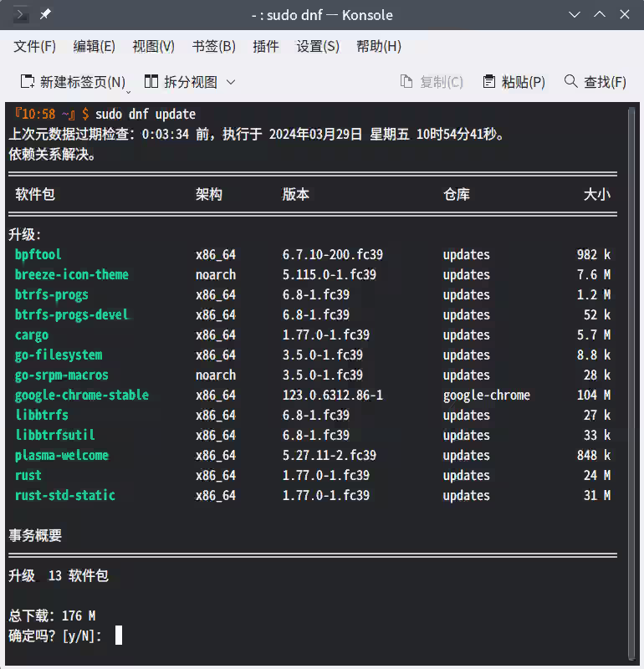Open the 插件 menu

click(x=266, y=47)
